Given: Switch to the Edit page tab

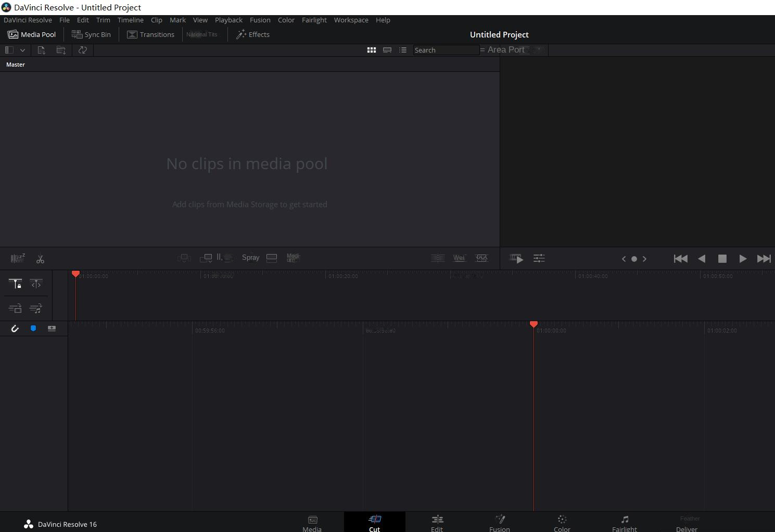Looking at the screenshot, I should pyautogui.click(x=437, y=523).
